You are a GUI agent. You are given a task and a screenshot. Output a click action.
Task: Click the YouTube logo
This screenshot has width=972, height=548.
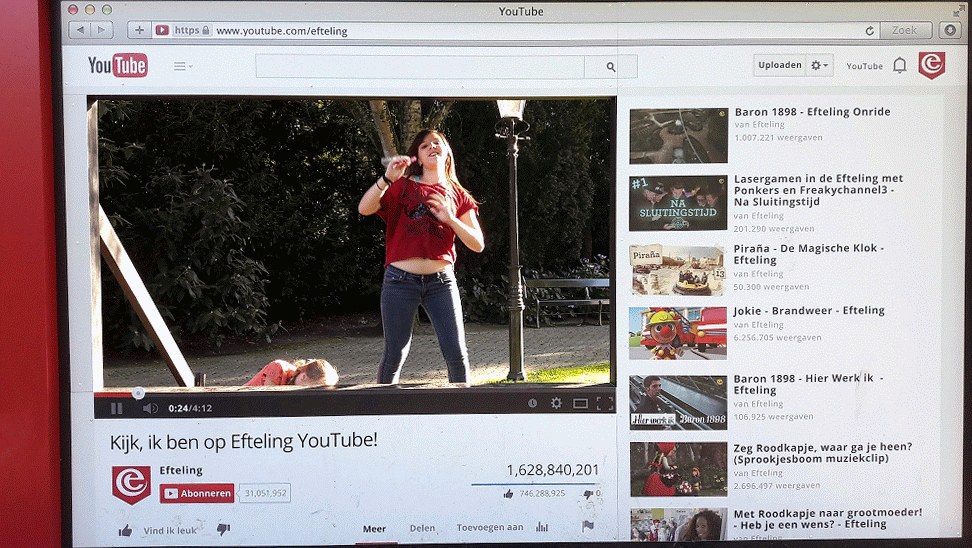118,65
